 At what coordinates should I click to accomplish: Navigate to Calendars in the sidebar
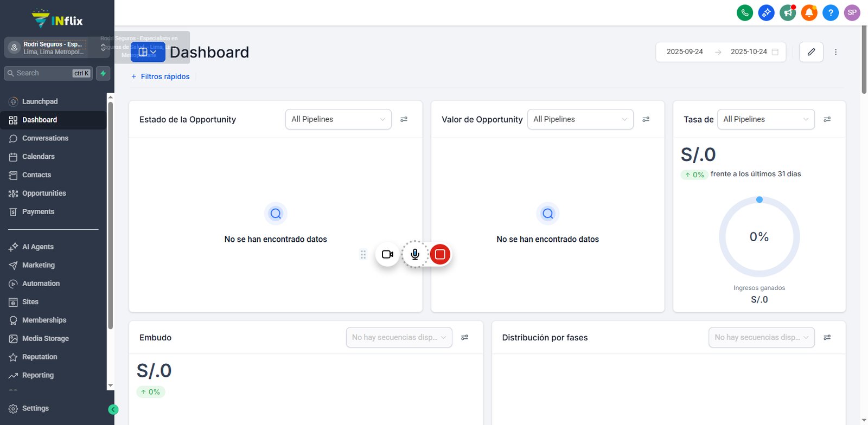tap(53, 157)
